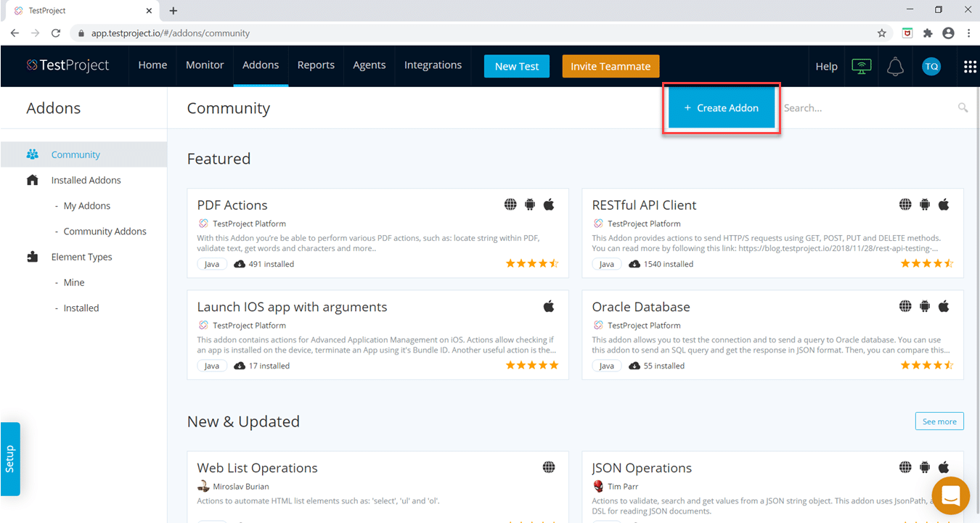The image size is (980, 523).
Task: Click Tim Parr author avatar
Action: pyautogui.click(x=598, y=486)
